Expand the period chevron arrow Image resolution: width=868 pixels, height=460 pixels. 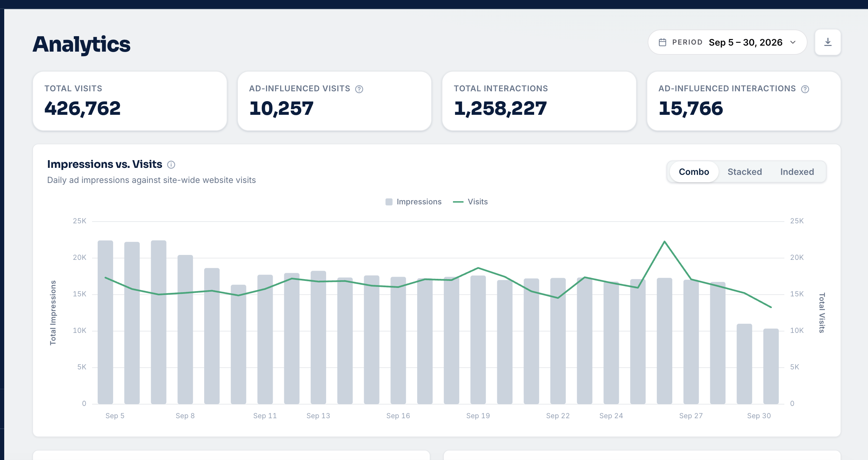pyautogui.click(x=793, y=42)
